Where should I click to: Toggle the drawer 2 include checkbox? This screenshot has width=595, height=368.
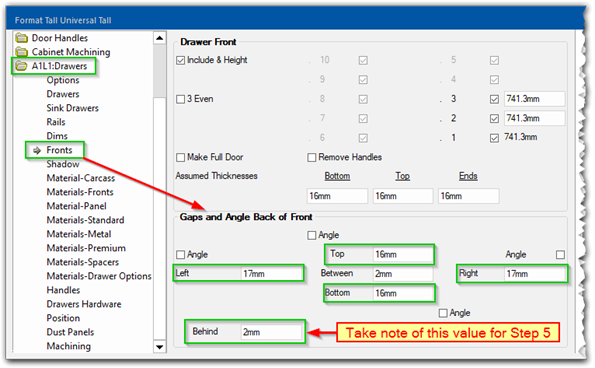coord(494,119)
